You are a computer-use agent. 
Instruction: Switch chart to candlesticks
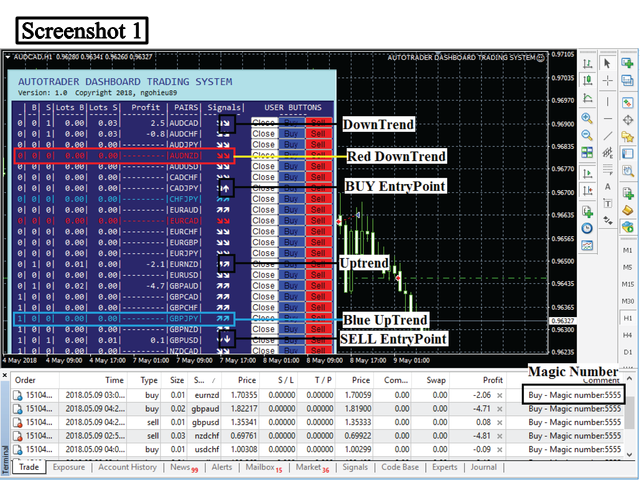(587, 80)
